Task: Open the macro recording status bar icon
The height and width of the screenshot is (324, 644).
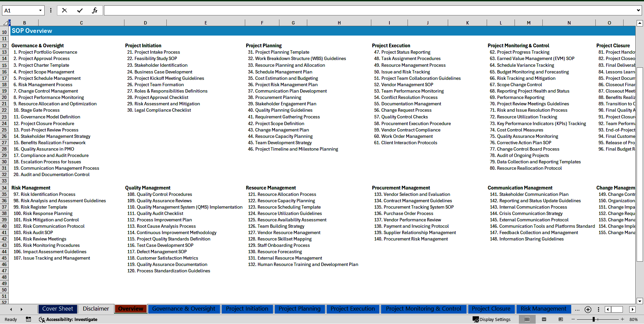Action: (x=29, y=319)
